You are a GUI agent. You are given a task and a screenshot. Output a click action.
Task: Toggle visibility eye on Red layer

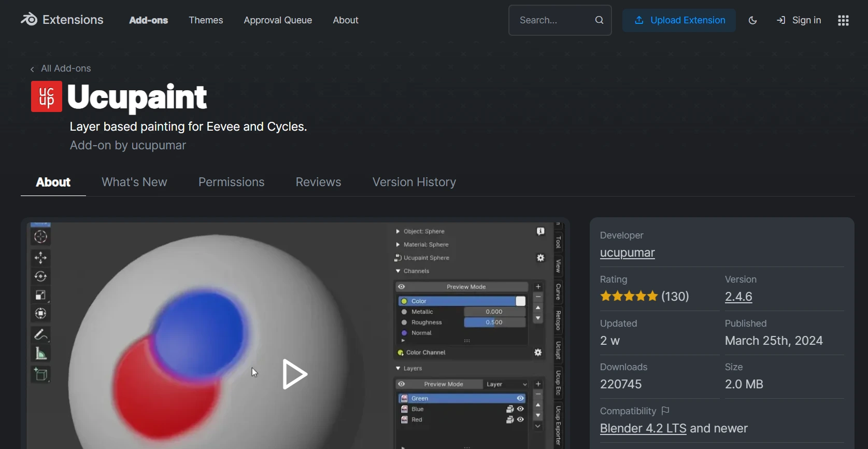click(x=520, y=420)
